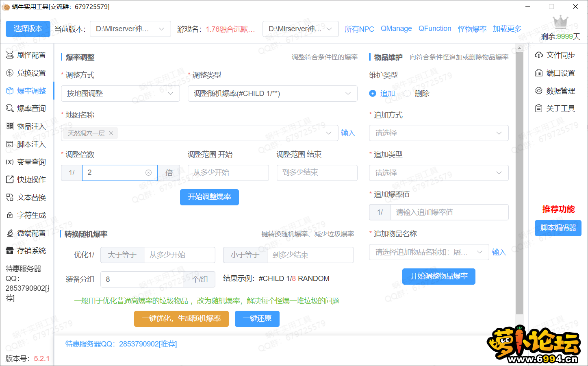This screenshot has width=588, height=366.
Task: Focus 小于等于 到多少结束 field
Action: pyautogui.click(x=310, y=255)
